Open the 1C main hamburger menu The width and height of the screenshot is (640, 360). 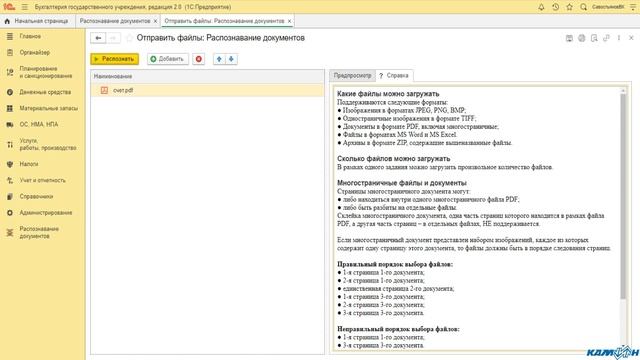[24, 7]
